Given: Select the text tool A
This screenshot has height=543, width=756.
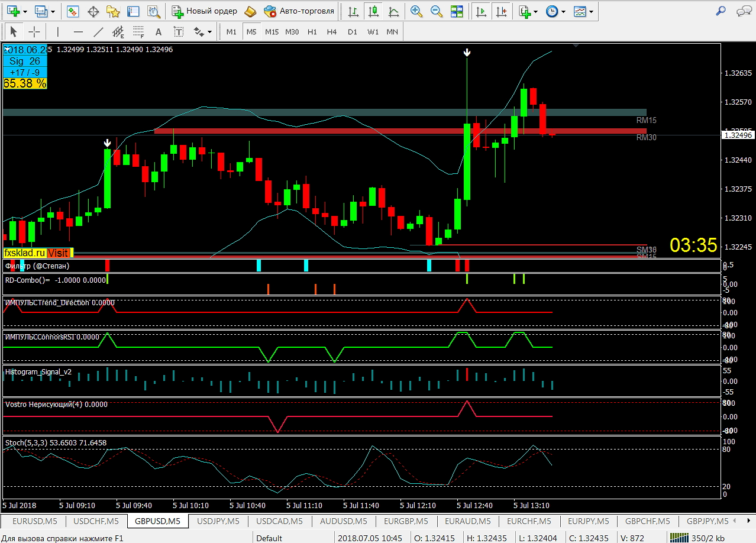Looking at the screenshot, I should 158,32.
